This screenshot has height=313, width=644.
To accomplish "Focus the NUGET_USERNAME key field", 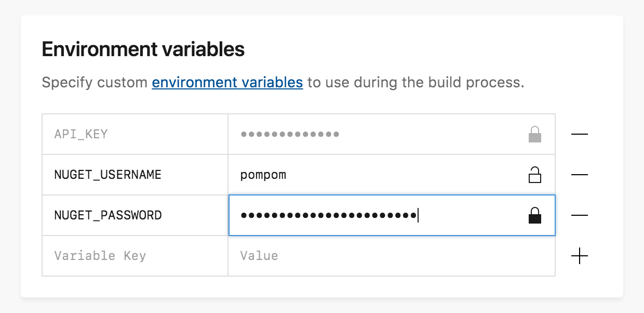I will click(x=135, y=175).
